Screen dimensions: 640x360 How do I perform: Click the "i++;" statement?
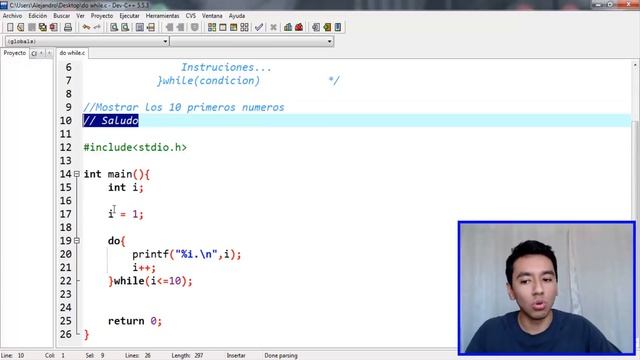click(144, 268)
